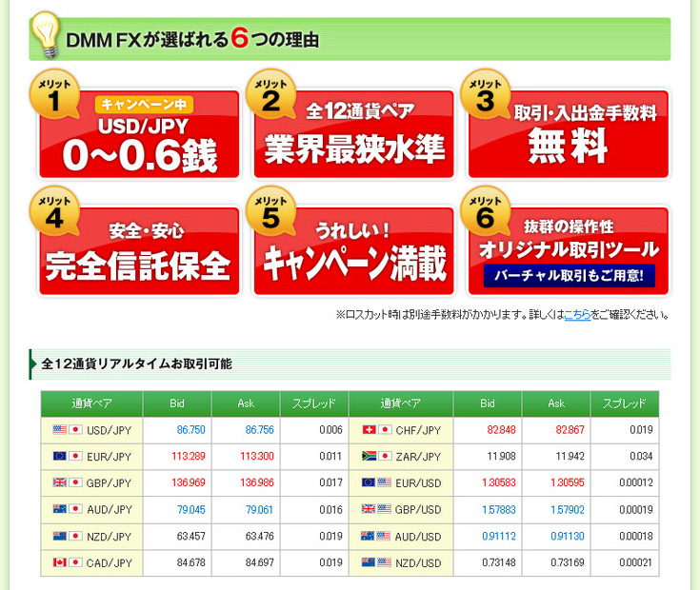Click the Canadian flag icon for CAD/JPY
700x590 pixels.
[x=59, y=563]
